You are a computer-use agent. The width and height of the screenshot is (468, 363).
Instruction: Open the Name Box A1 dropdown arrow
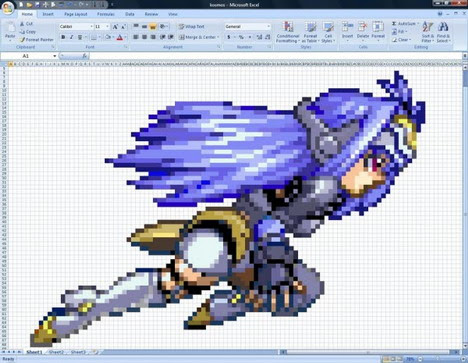(55, 56)
